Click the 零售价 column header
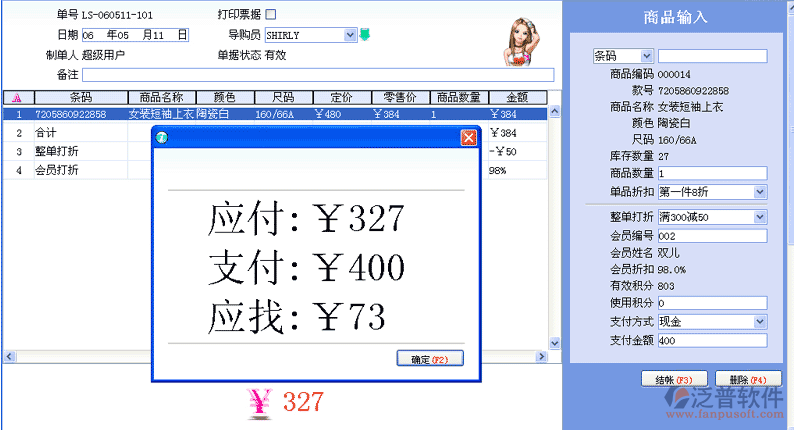 click(400, 98)
